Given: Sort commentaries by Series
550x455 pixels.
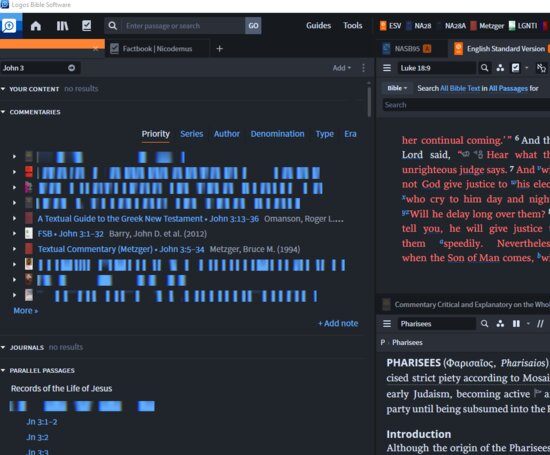Looking at the screenshot, I should point(192,134).
